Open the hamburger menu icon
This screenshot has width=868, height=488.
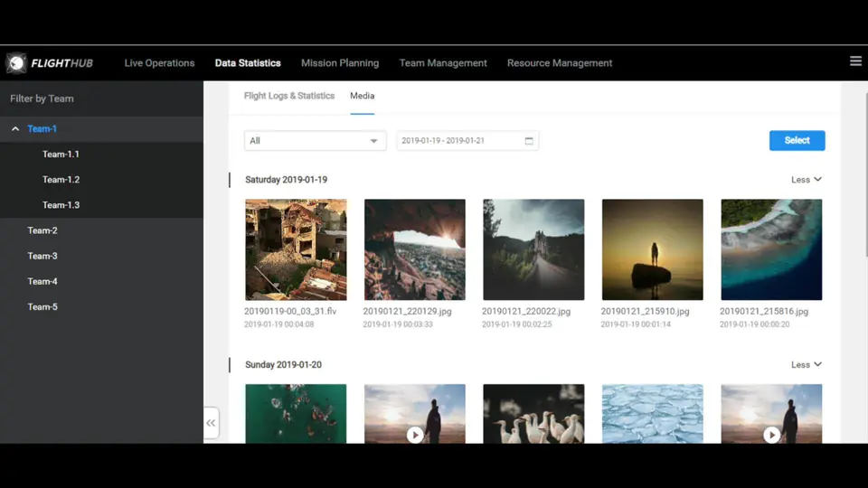(x=855, y=61)
